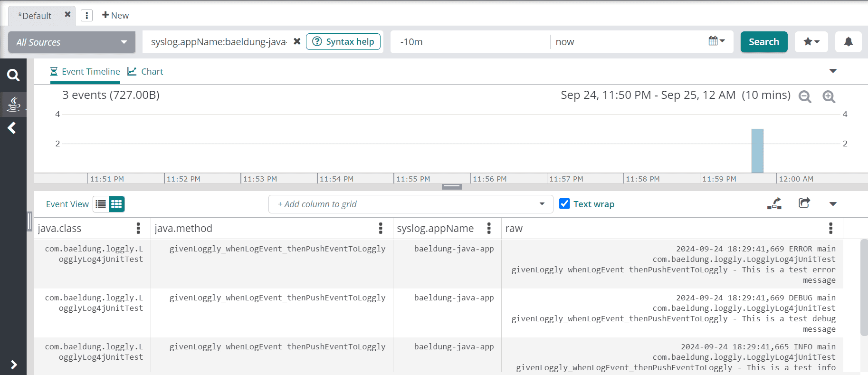Click the magnifier search icon in sidebar
Image resolution: width=868 pixels, height=375 pixels.
13,75
